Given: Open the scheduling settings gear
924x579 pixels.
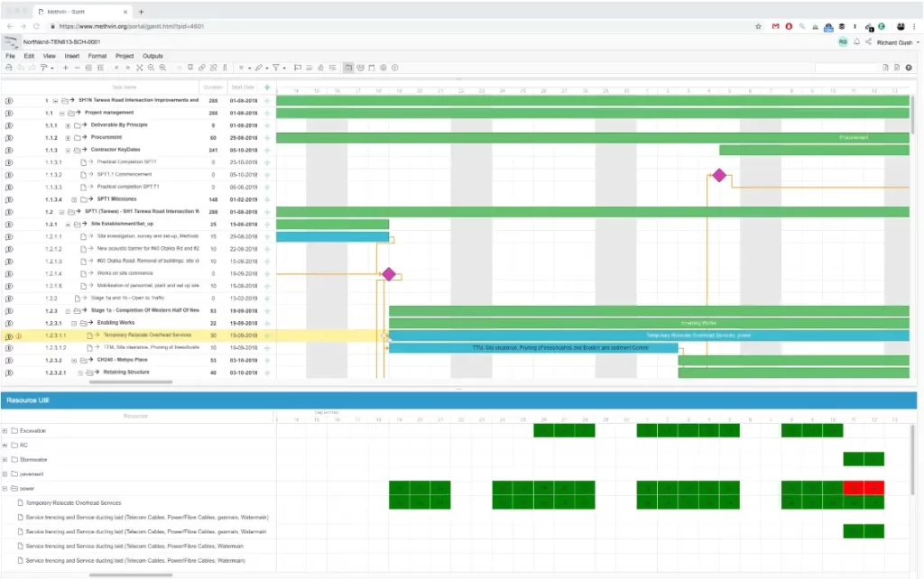Looking at the screenshot, I should (x=382, y=68).
